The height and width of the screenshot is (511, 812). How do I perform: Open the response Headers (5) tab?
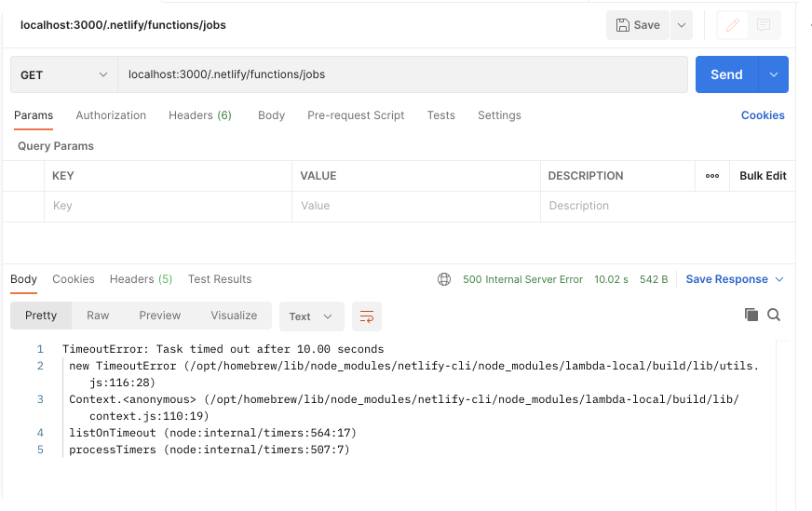click(141, 279)
